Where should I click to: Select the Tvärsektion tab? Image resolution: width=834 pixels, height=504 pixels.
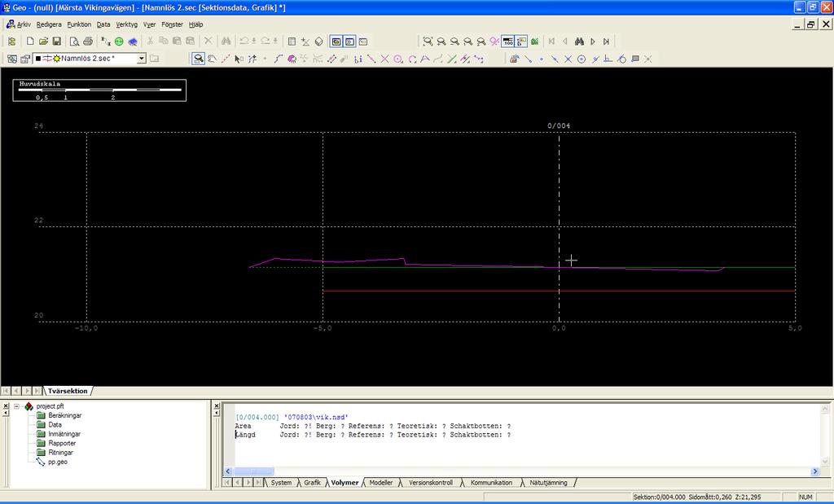point(68,391)
